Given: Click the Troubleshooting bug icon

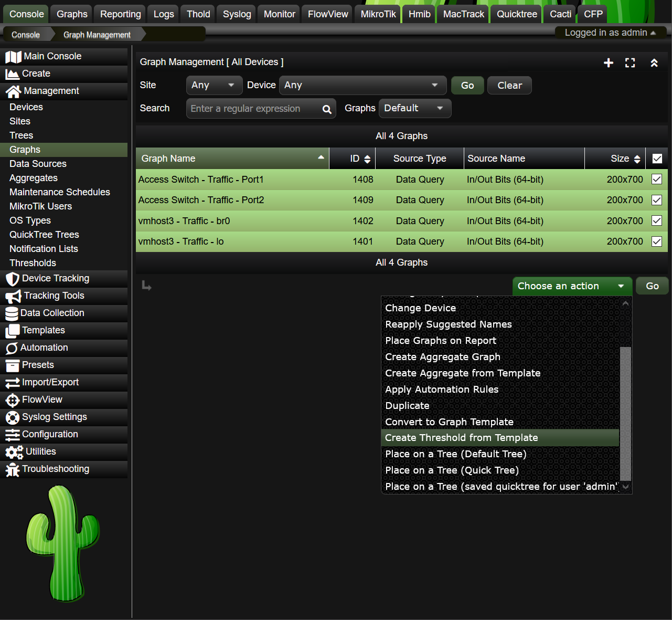Looking at the screenshot, I should point(13,469).
